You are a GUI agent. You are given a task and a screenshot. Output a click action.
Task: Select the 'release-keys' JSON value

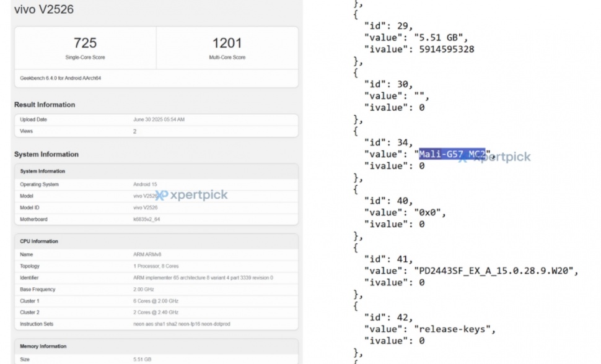point(452,329)
